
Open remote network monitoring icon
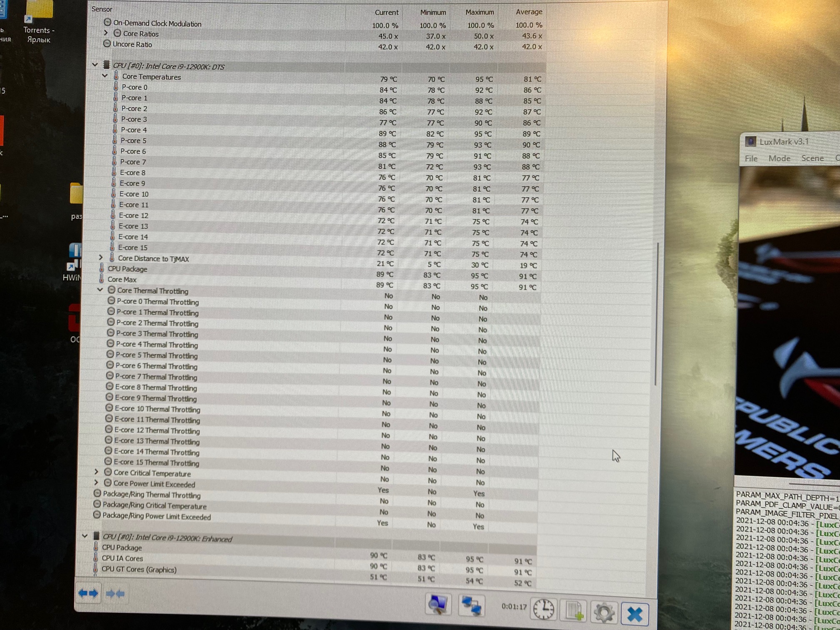472,605
